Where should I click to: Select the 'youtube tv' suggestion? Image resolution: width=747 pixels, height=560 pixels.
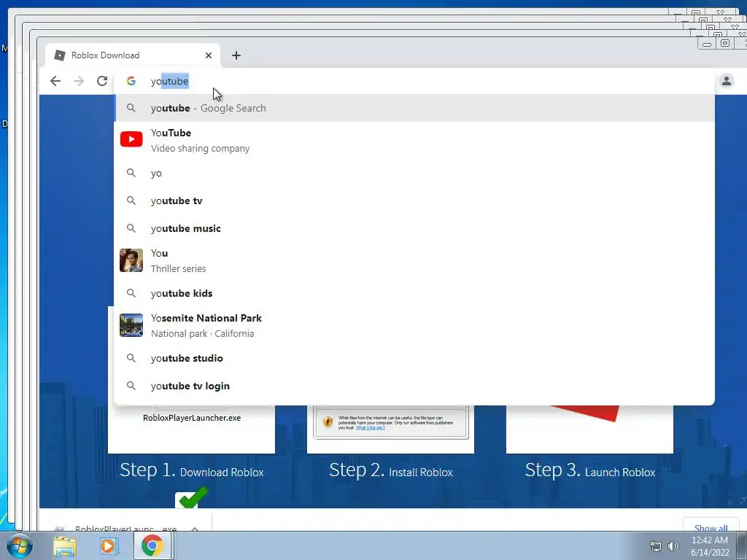tap(414, 201)
